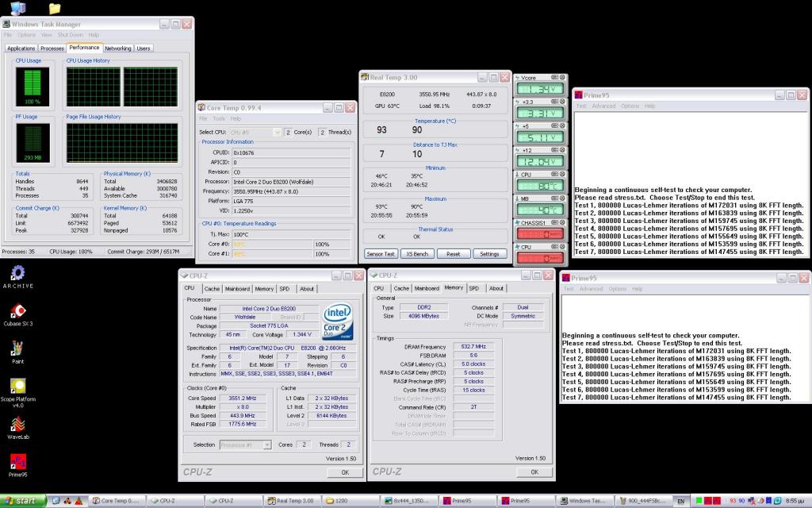The image size is (812, 508).
Task: Switch to Processes tab in Task Manager
Action: (x=52, y=48)
